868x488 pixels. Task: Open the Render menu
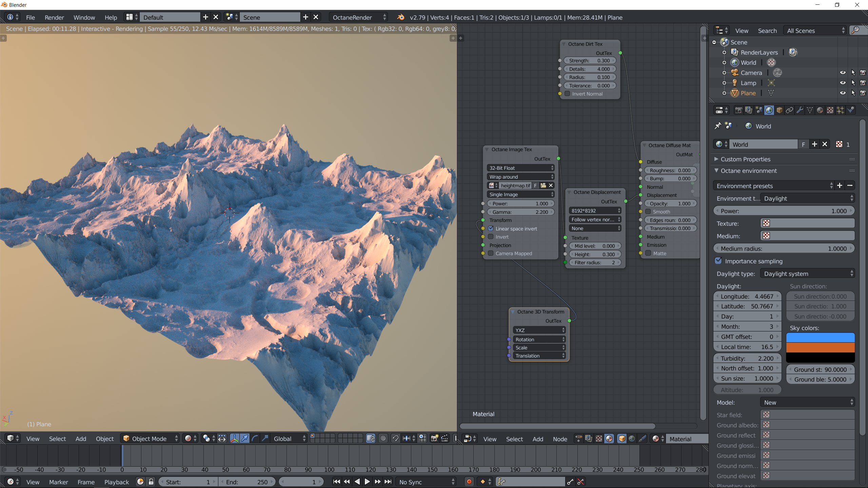coord(54,17)
